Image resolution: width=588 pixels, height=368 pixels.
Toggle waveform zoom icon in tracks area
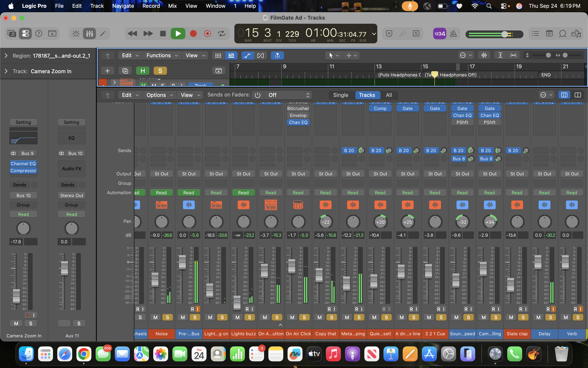pyautogui.click(x=484, y=55)
